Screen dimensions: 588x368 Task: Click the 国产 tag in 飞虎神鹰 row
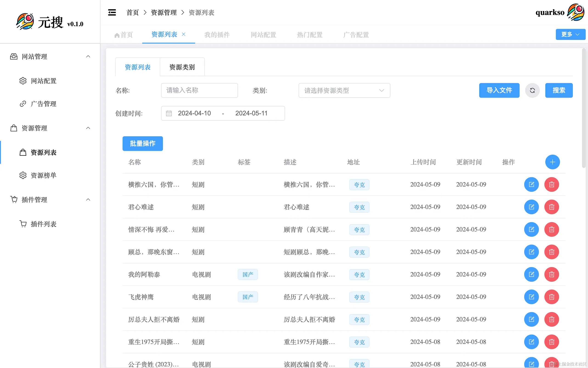pyautogui.click(x=248, y=297)
